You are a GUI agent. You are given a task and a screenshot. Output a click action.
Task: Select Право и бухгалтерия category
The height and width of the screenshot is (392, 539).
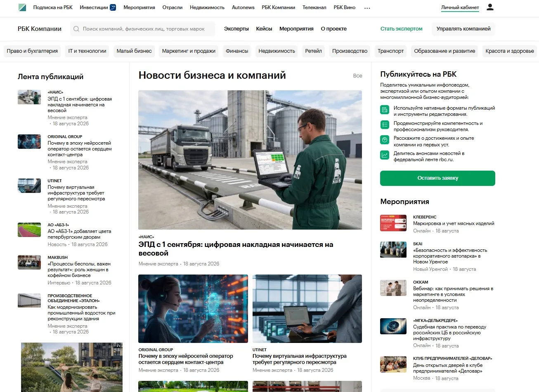pyautogui.click(x=32, y=51)
